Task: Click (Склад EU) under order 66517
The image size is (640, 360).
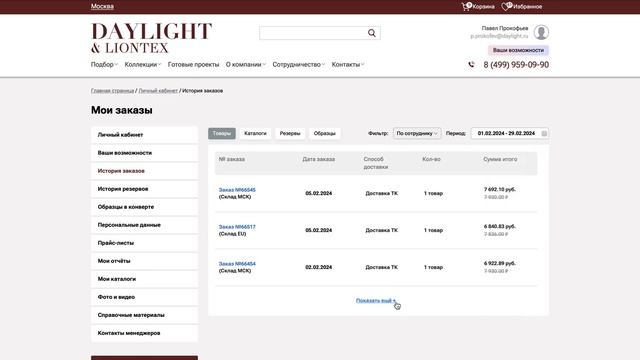Action: tap(232, 234)
